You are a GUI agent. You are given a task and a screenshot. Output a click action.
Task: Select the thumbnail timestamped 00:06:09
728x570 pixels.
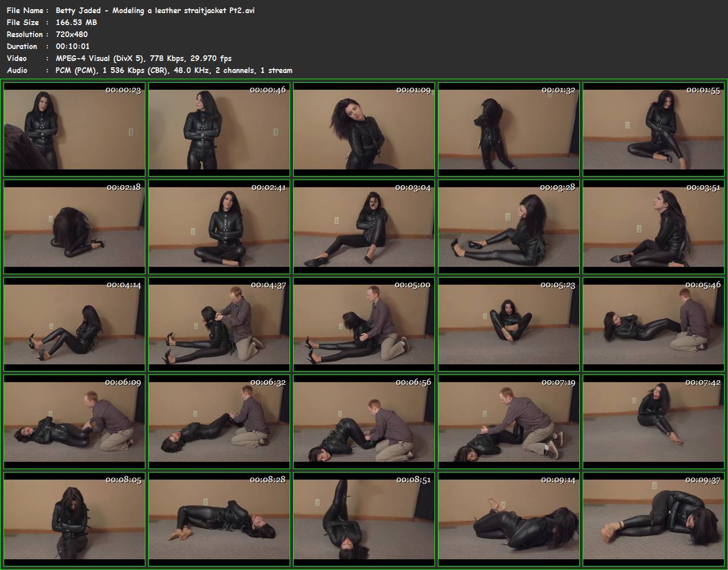click(x=74, y=422)
